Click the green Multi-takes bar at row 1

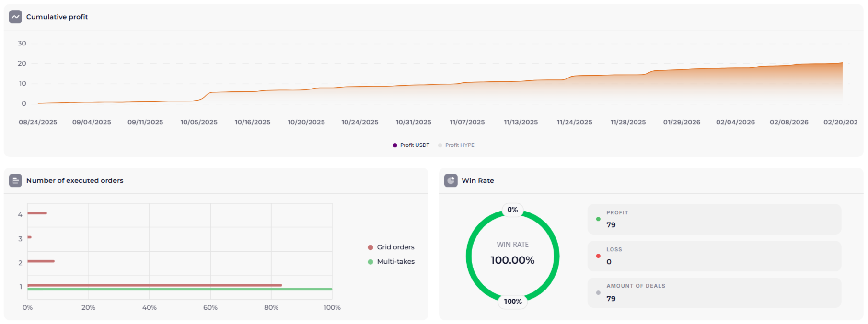180,289
